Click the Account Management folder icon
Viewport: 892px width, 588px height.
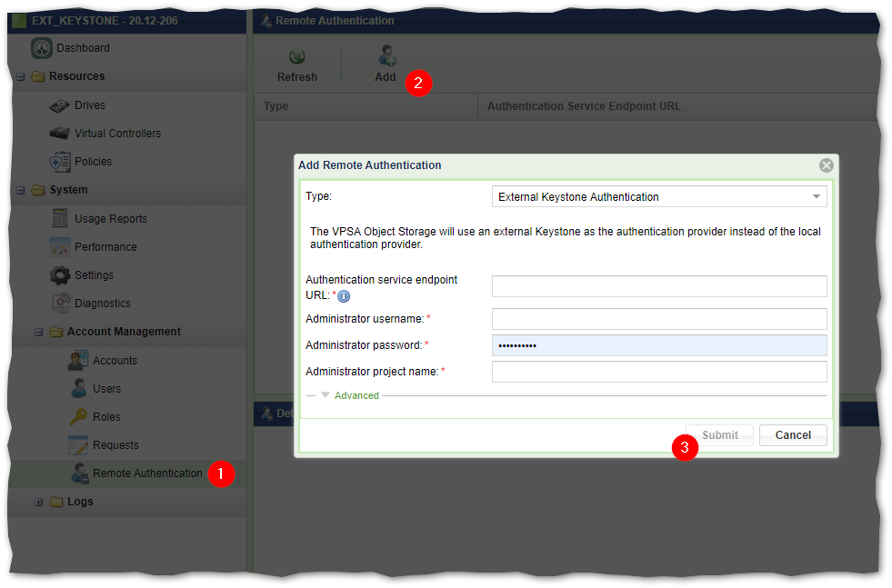point(56,332)
